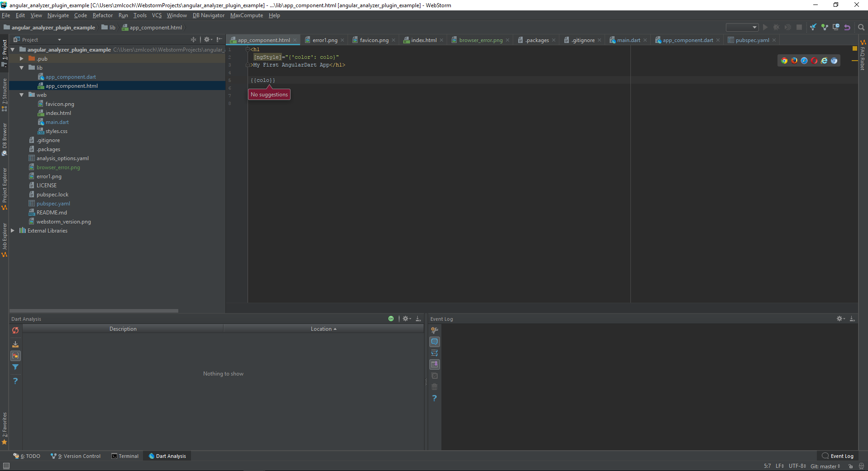Screen dimensions: 868x471
Task: Open in Chromium/Dartium browser icon
Action: tap(834, 61)
